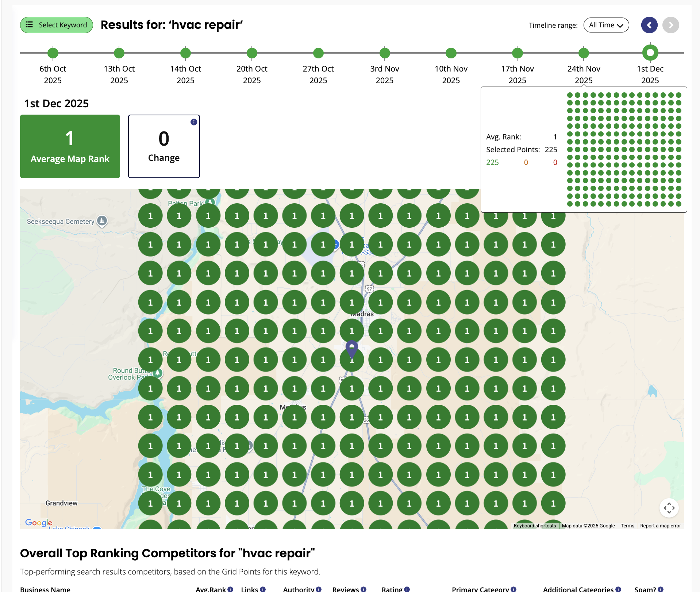Click the Keyboard shortcuts button on map

point(535,526)
